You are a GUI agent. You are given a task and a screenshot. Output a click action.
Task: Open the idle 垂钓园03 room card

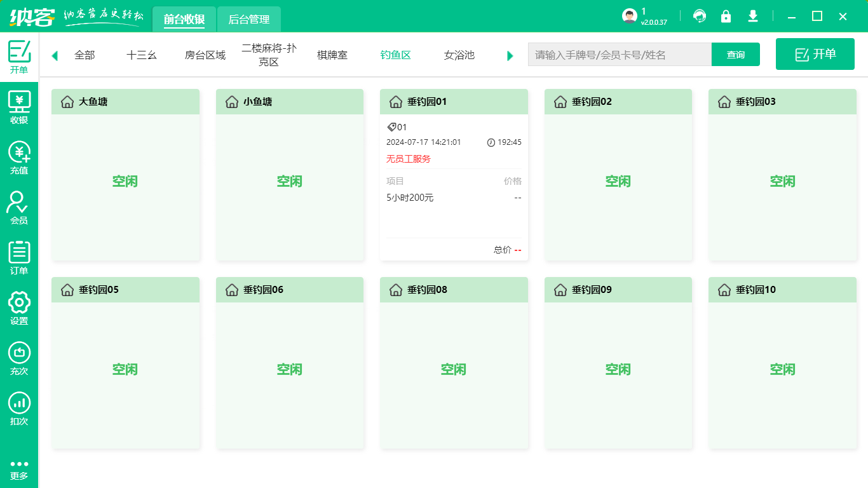783,175
